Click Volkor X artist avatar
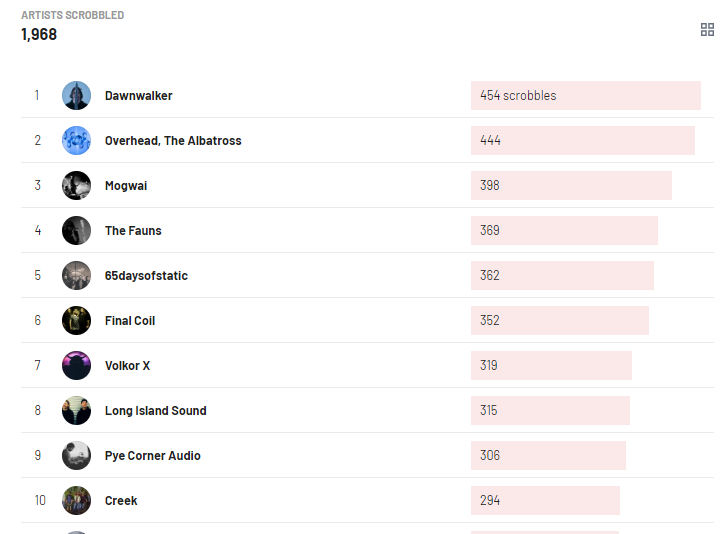 point(76,366)
